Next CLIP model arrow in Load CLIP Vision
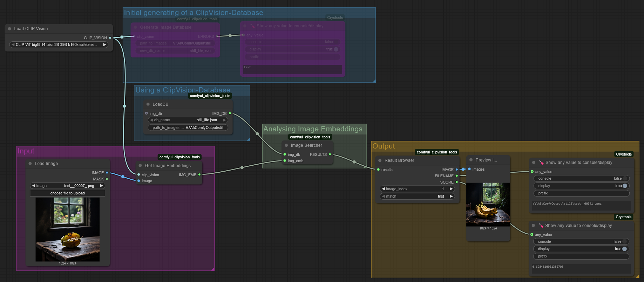This screenshot has width=644, height=282. (104, 45)
